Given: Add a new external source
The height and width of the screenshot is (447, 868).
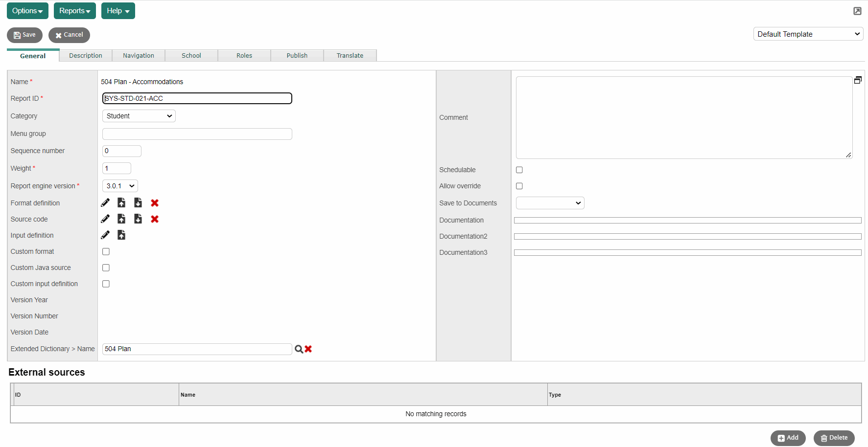Looking at the screenshot, I should point(788,438).
